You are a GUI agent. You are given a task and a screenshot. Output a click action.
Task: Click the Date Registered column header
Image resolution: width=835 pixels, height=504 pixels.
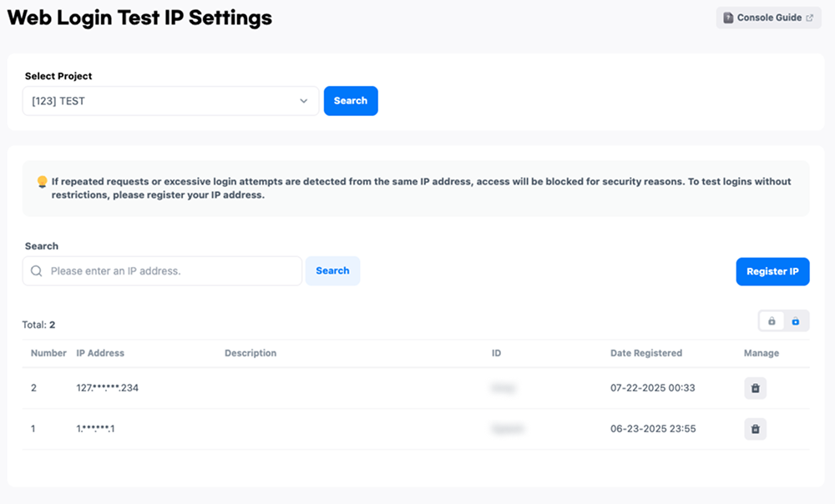[645, 353]
